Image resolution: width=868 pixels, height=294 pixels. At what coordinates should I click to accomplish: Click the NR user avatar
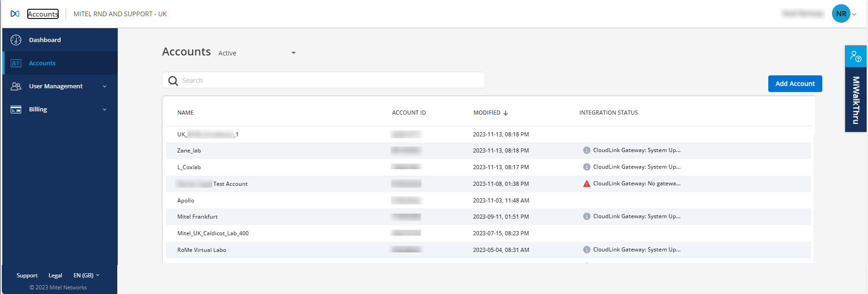click(841, 14)
